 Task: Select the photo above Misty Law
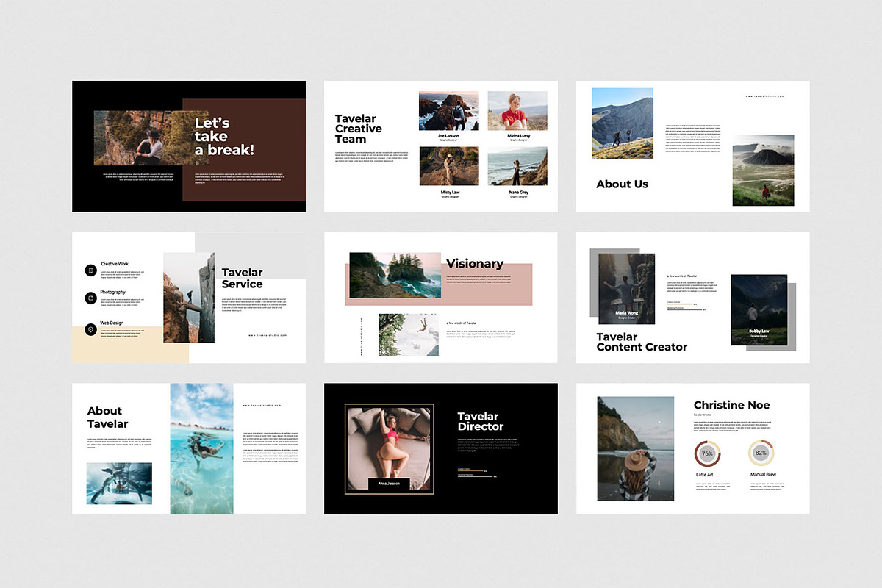pos(449,166)
